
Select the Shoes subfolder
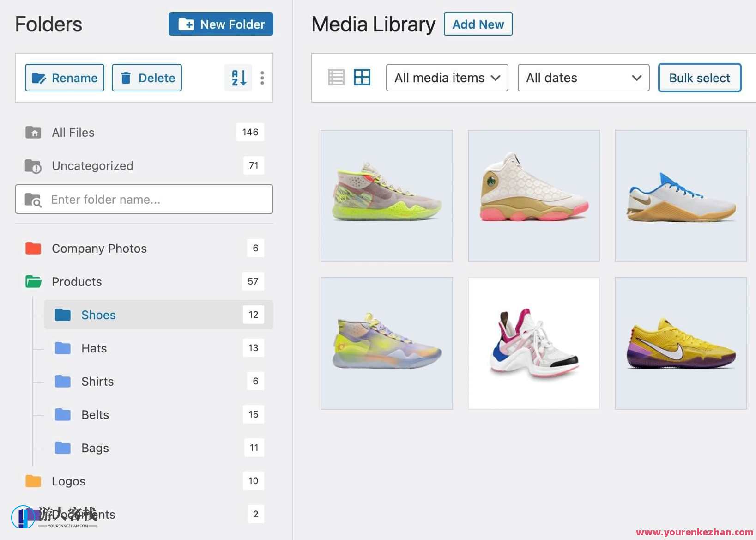[98, 315]
